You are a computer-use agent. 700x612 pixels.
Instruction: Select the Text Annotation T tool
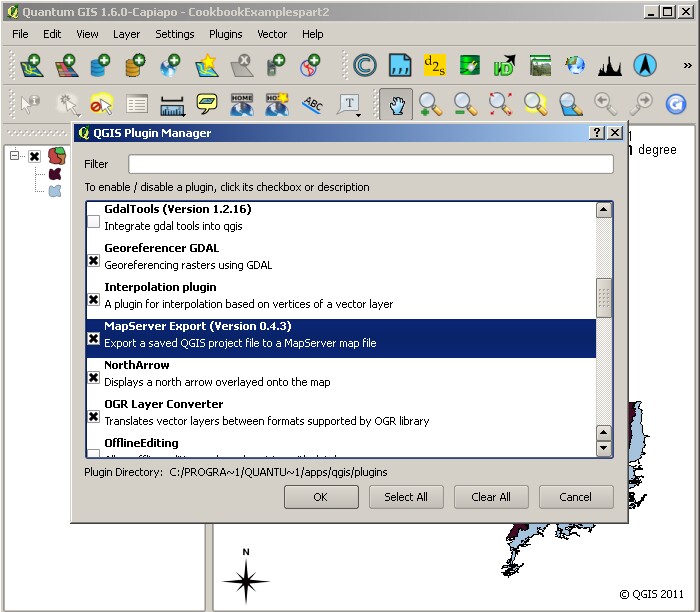pos(349,104)
